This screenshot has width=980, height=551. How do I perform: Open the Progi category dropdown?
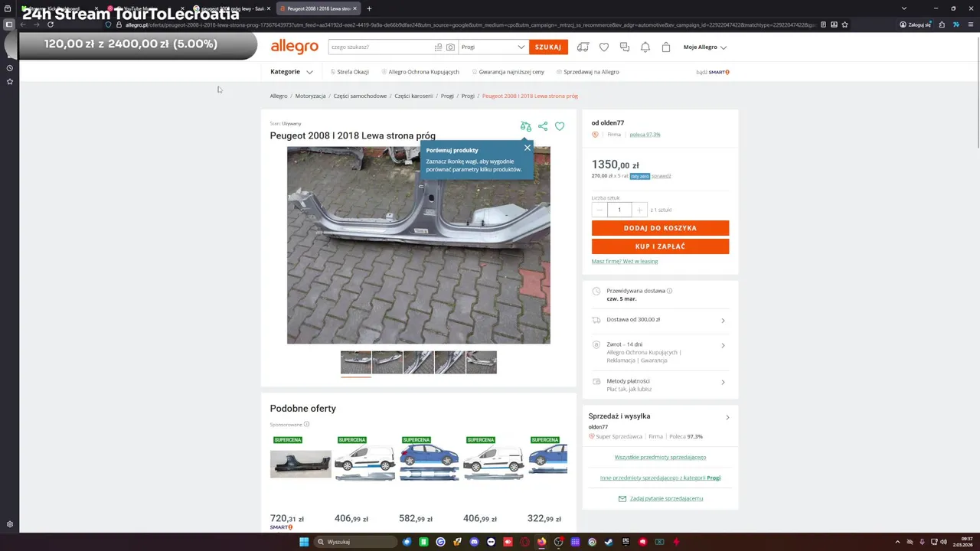pos(494,47)
